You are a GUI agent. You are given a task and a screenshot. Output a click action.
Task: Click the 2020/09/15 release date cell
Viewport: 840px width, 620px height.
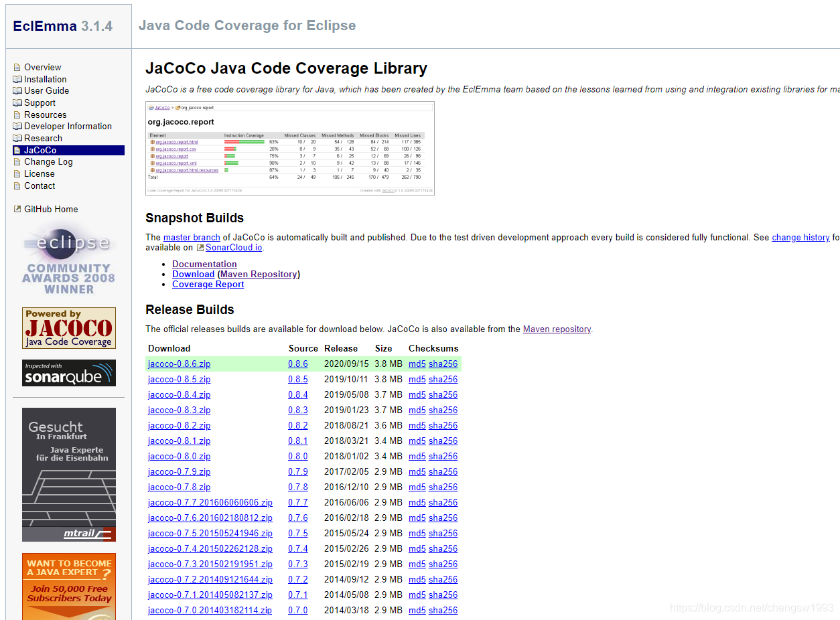coord(346,364)
